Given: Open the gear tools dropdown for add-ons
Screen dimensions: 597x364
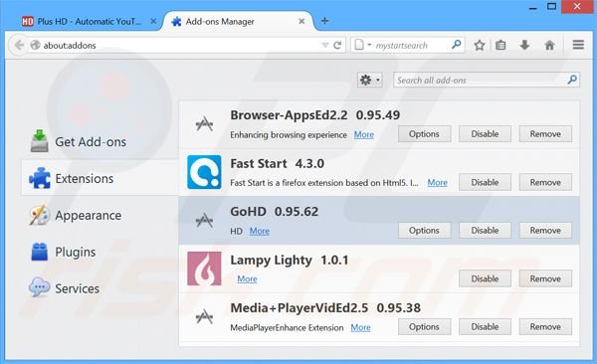Looking at the screenshot, I should point(370,80).
